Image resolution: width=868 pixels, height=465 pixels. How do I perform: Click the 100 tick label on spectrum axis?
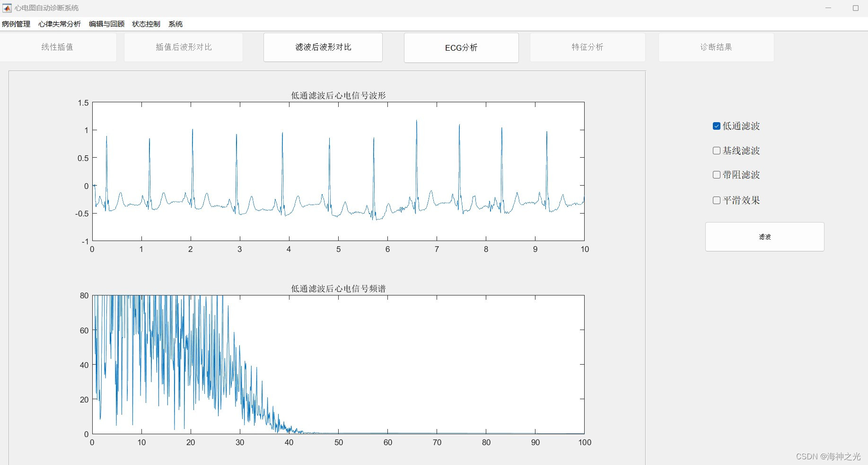click(x=585, y=442)
